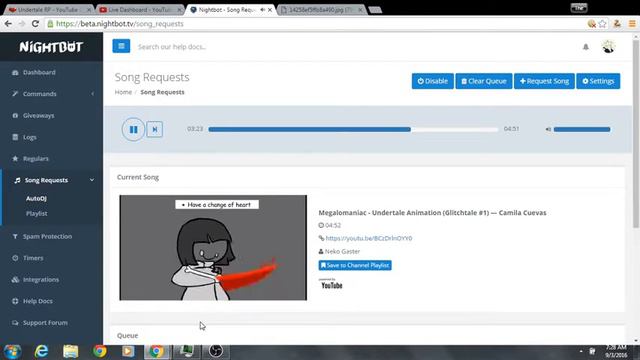Viewport: 640px width, 360px height.
Task: Open a new browser tab
Action: (x=375, y=10)
